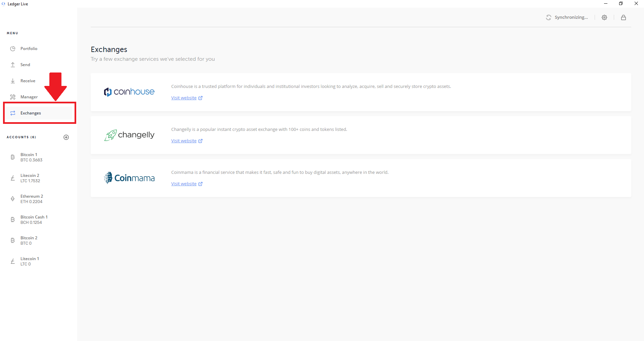Click the Coinhouse logo

tap(129, 92)
